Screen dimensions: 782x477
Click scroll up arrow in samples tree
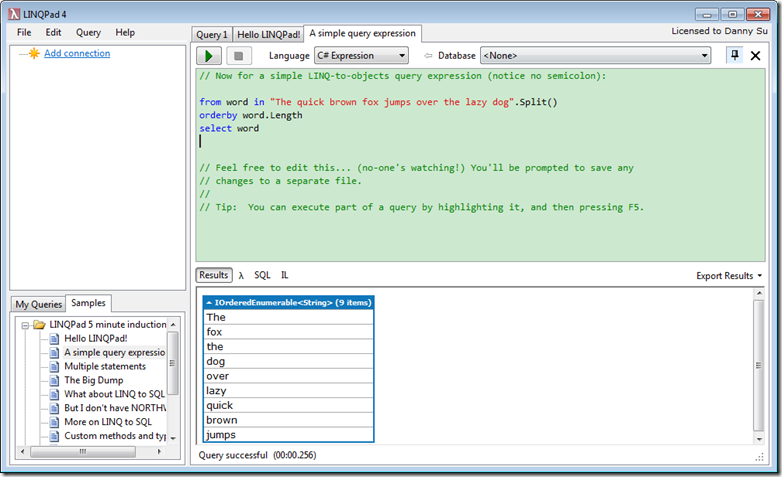click(x=173, y=325)
